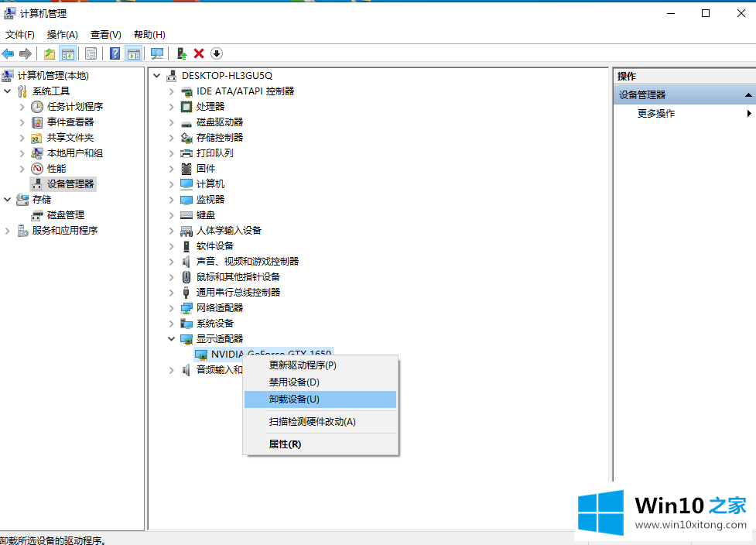Click the 人体学输入设备 category

tap(228, 230)
